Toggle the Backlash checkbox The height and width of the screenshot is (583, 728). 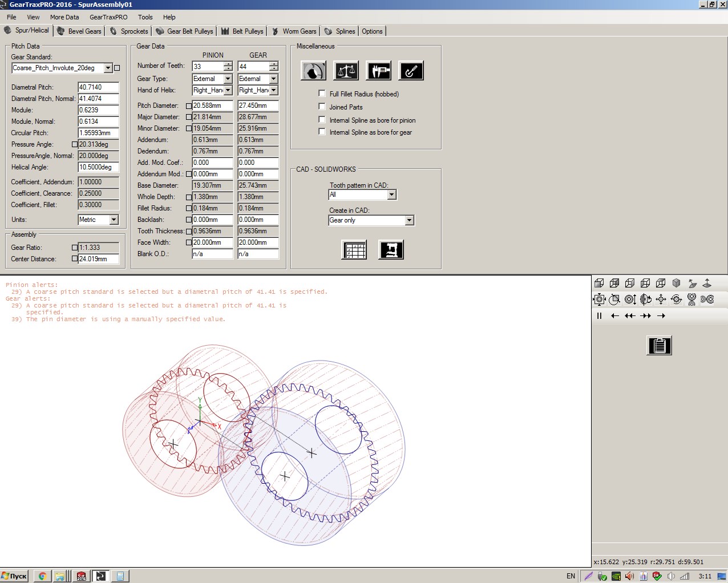(189, 220)
